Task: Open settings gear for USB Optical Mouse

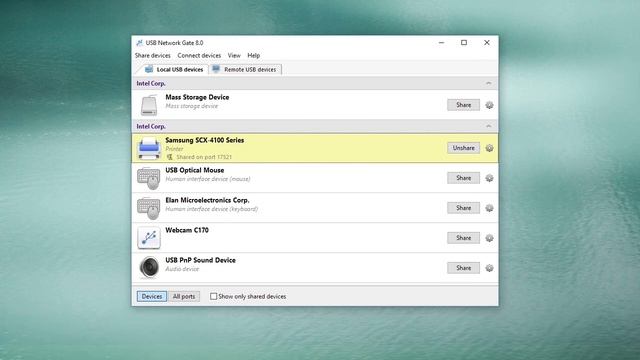Action: (489, 178)
